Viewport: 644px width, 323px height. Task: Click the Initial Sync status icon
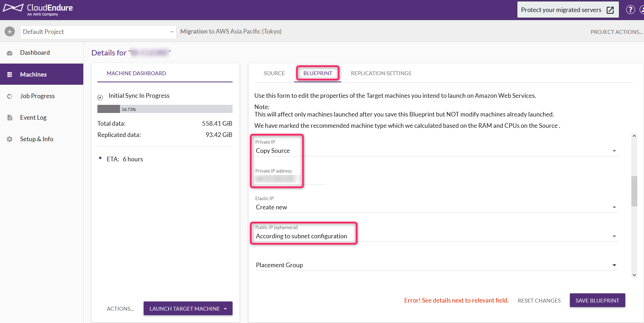pyautogui.click(x=100, y=97)
